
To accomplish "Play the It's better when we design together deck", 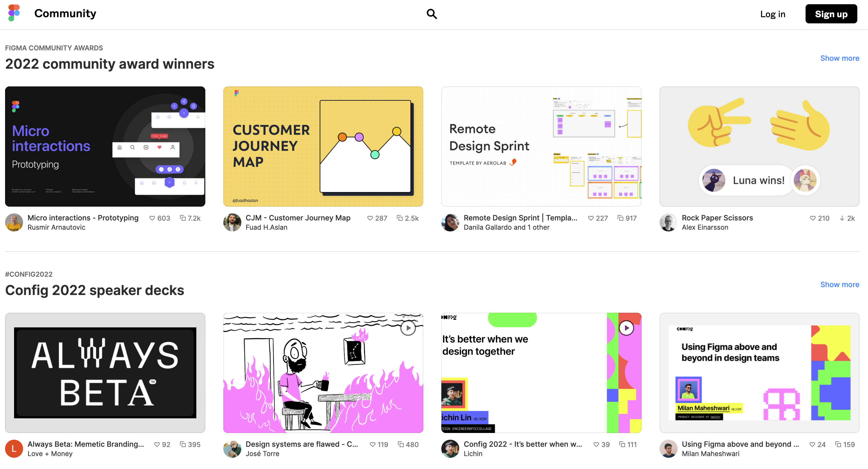I will pos(626,328).
